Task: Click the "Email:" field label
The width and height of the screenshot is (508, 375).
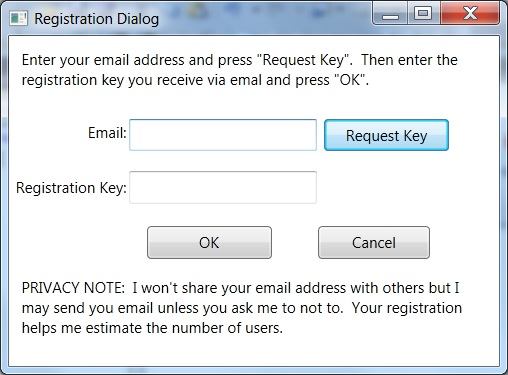Action: click(x=107, y=133)
